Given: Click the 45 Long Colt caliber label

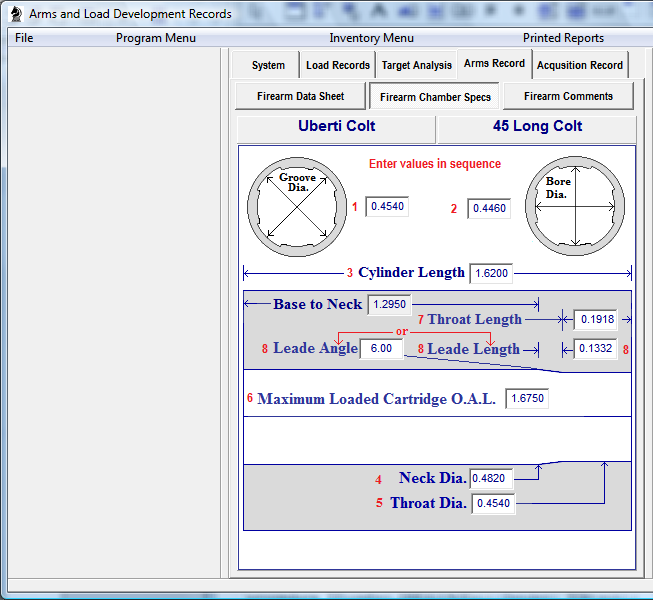Looking at the screenshot, I should coord(537,126).
